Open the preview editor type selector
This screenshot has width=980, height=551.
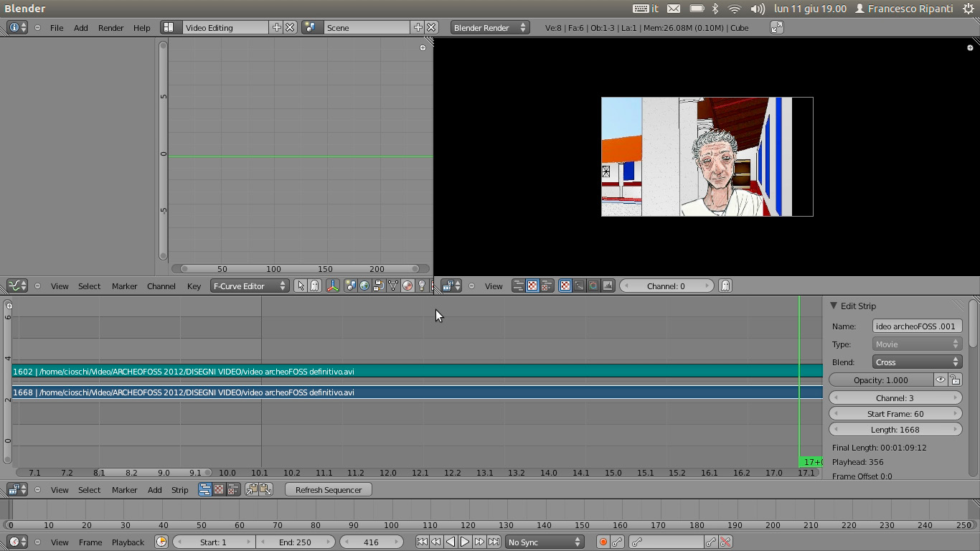[451, 286]
